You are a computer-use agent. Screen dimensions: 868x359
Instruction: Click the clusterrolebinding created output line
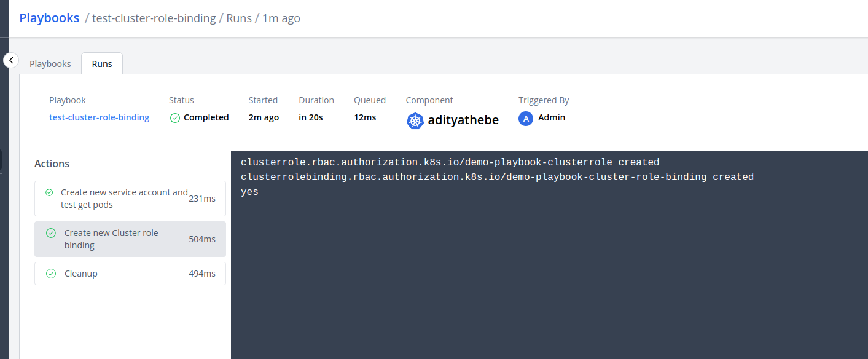[x=497, y=177]
